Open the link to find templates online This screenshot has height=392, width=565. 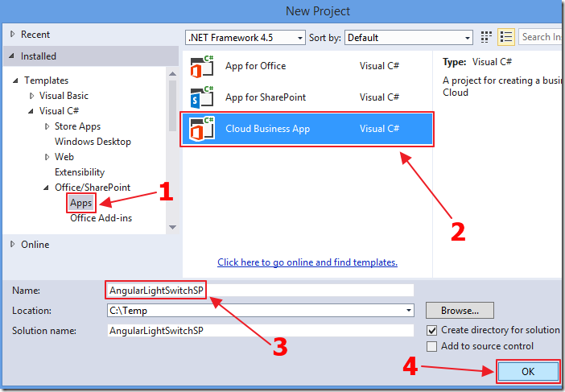tap(307, 262)
